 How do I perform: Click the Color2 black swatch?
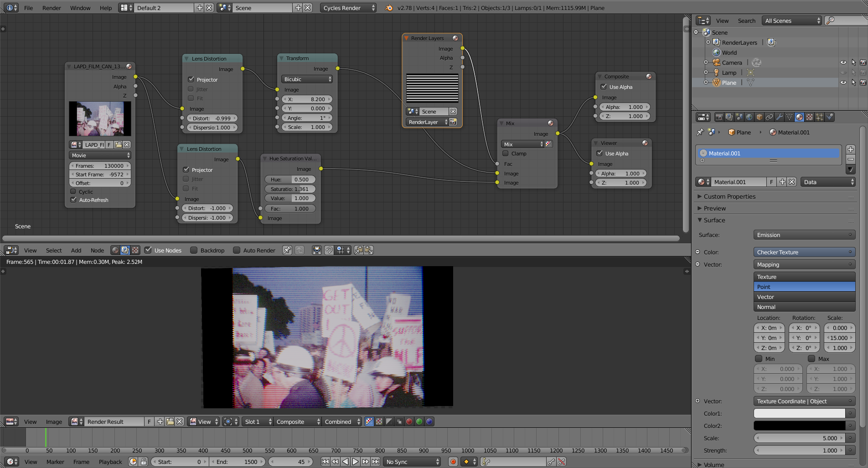click(x=799, y=426)
